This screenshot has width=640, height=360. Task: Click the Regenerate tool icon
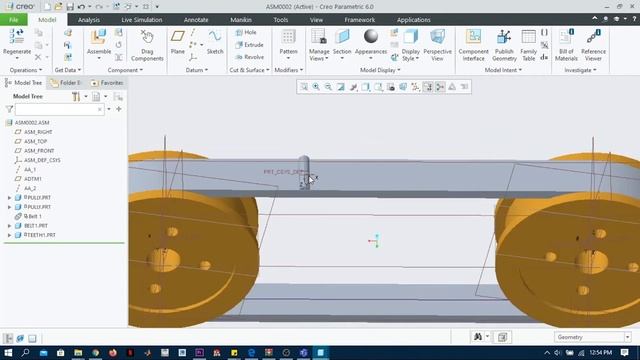pyautogui.click(x=17, y=37)
